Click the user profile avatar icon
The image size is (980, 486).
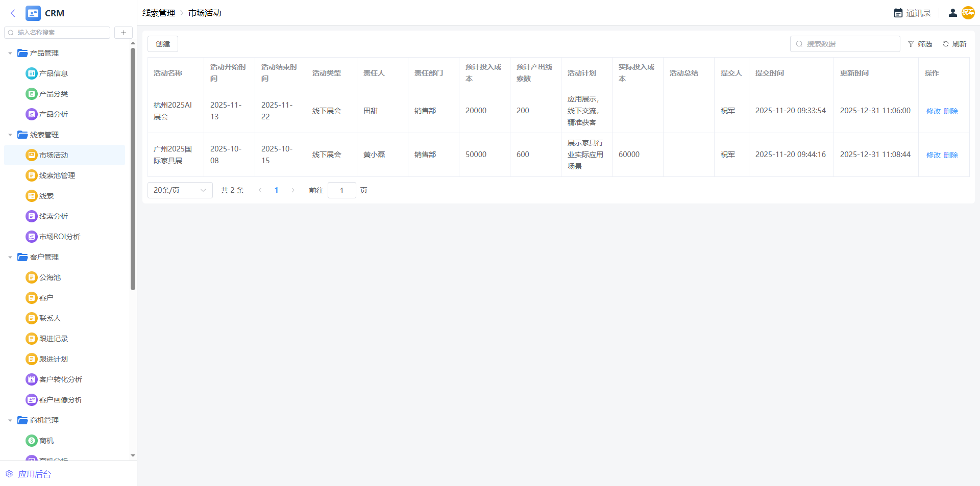tap(952, 13)
